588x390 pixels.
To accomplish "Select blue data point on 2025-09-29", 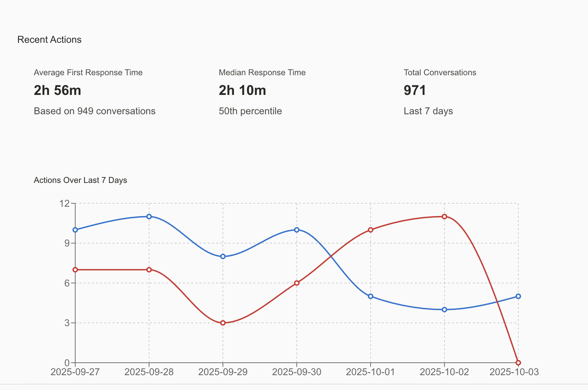I will click(x=223, y=256).
